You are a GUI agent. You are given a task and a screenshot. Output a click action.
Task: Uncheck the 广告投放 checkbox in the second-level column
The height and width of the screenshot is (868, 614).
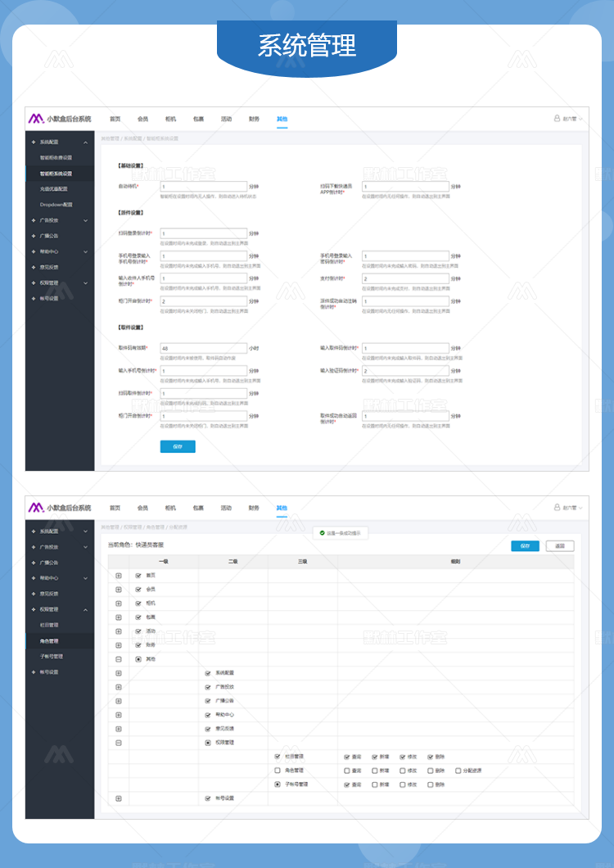click(208, 687)
